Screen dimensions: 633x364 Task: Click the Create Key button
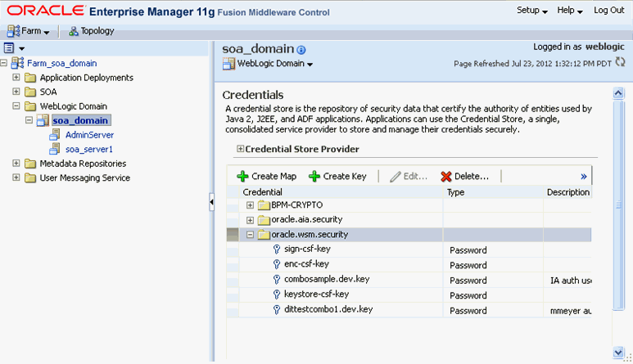click(337, 176)
